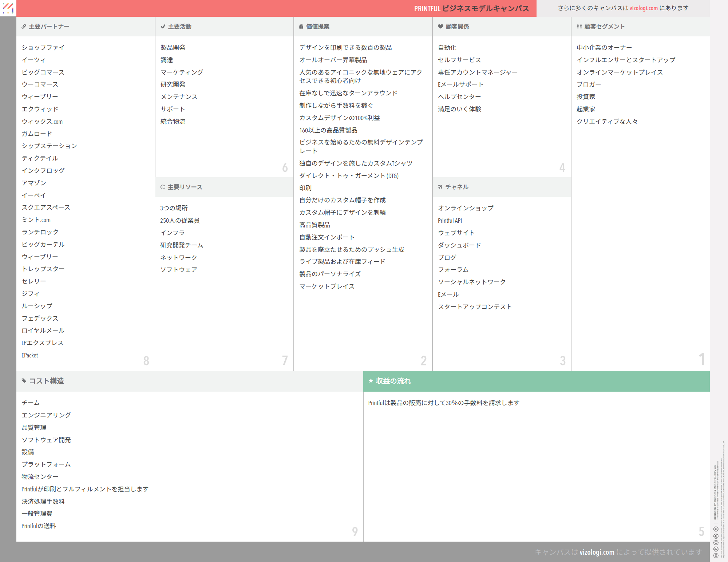The width and height of the screenshot is (728, 562).
Task: Click the heart icon beside 顧客関係
Action: 440,27
